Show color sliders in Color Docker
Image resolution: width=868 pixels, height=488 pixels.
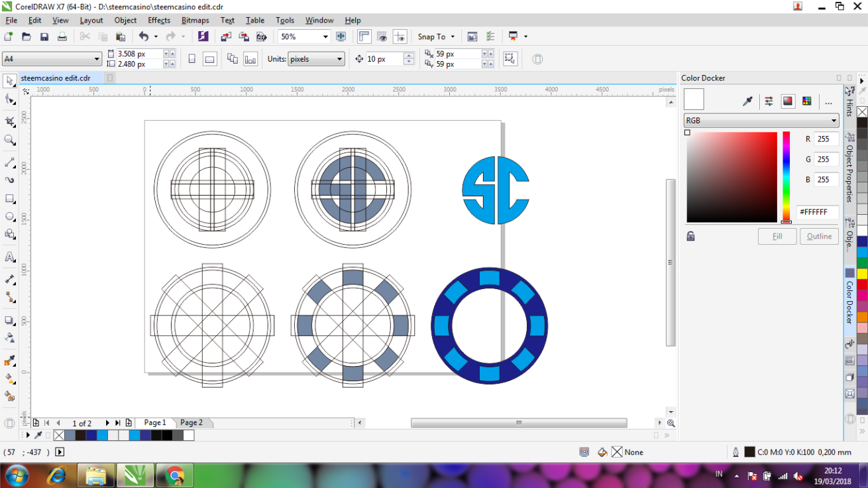[769, 101]
